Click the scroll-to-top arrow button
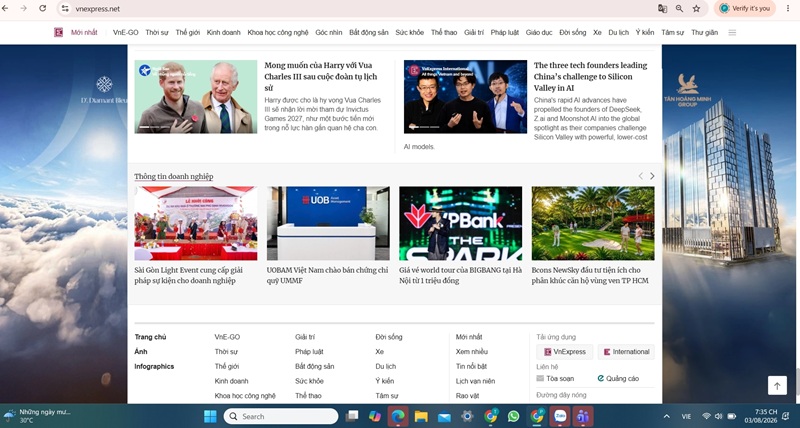Viewport: 800px width, 428px height. [777, 386]
